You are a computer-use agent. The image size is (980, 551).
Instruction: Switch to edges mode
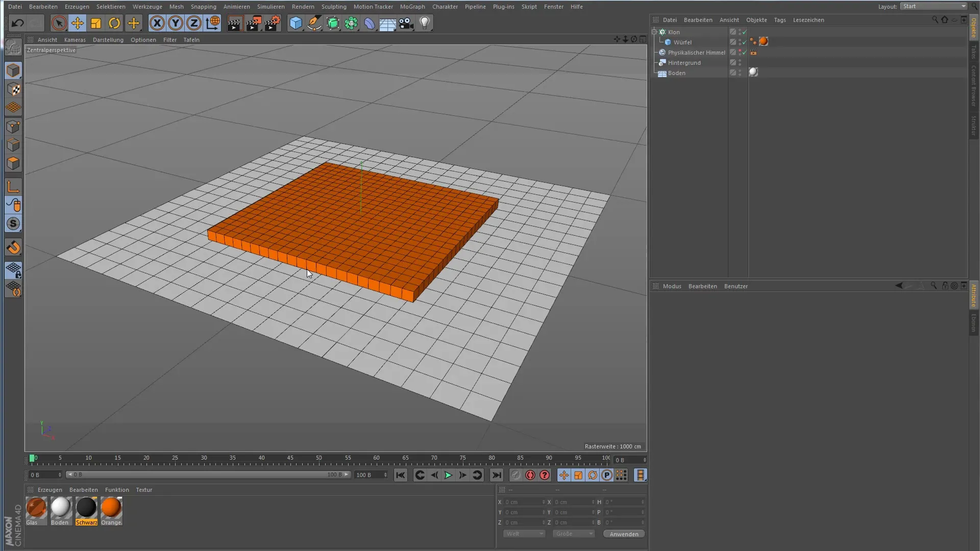(13, 145)
